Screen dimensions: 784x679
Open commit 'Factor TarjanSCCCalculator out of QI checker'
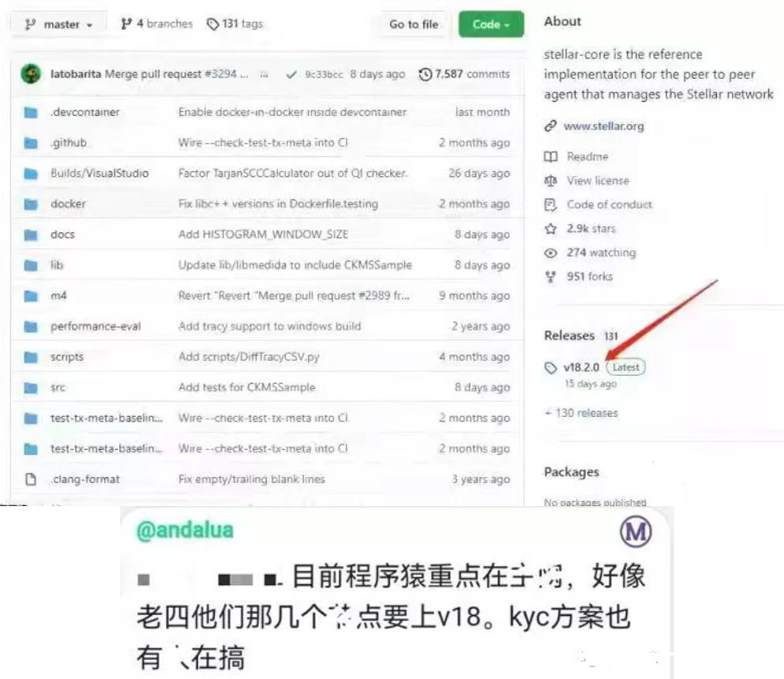tap(294, 173)
